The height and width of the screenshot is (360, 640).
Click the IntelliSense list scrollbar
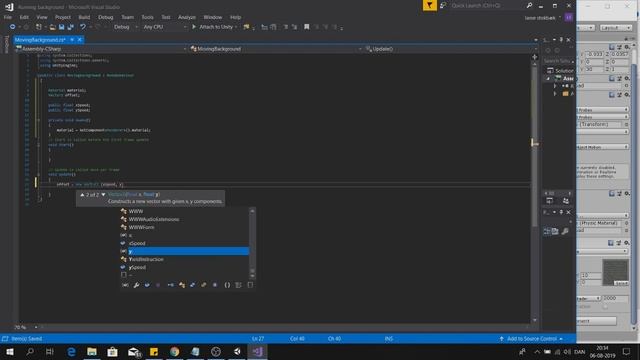(252, 243)
